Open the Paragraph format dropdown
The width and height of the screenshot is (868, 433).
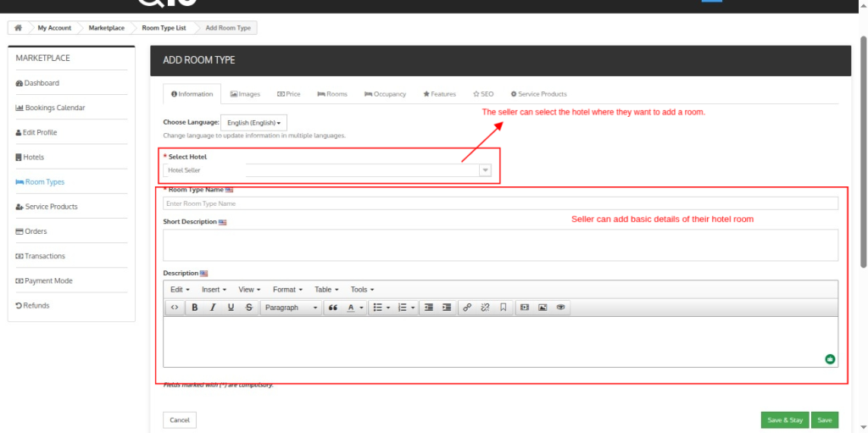click(x=292, y=308)
